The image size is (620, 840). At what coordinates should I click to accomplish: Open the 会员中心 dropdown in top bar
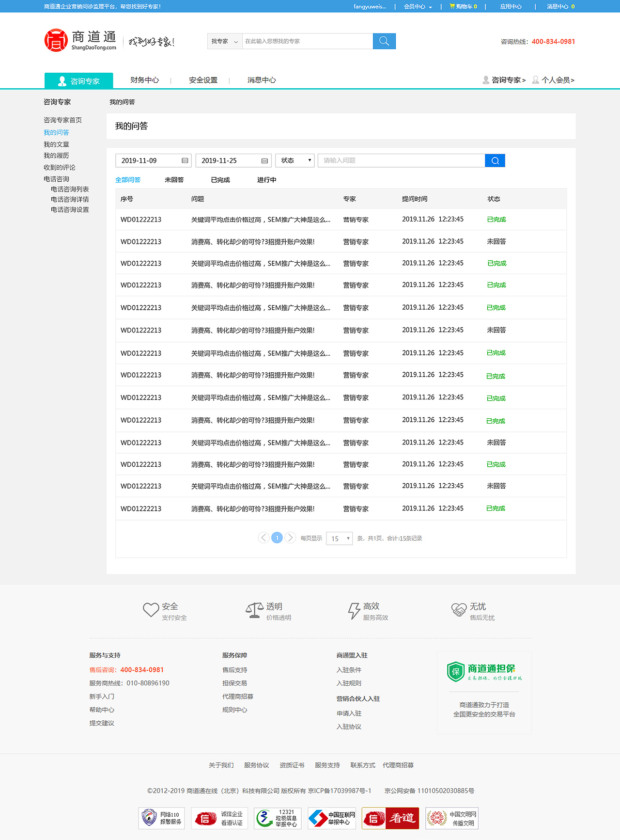pyautogui.click(x=418, y=6)
